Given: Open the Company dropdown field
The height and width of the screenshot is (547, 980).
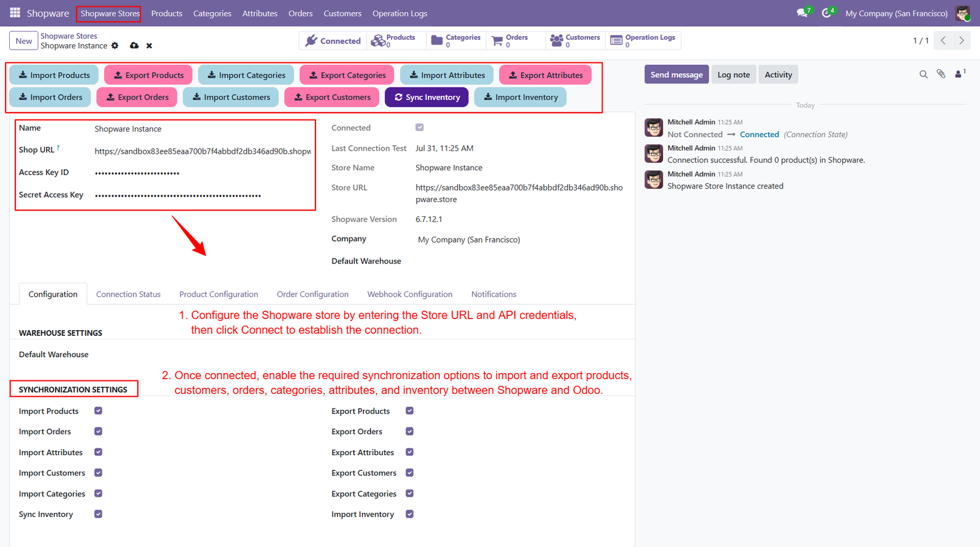Looking at the screenshot, I should 521,240.
